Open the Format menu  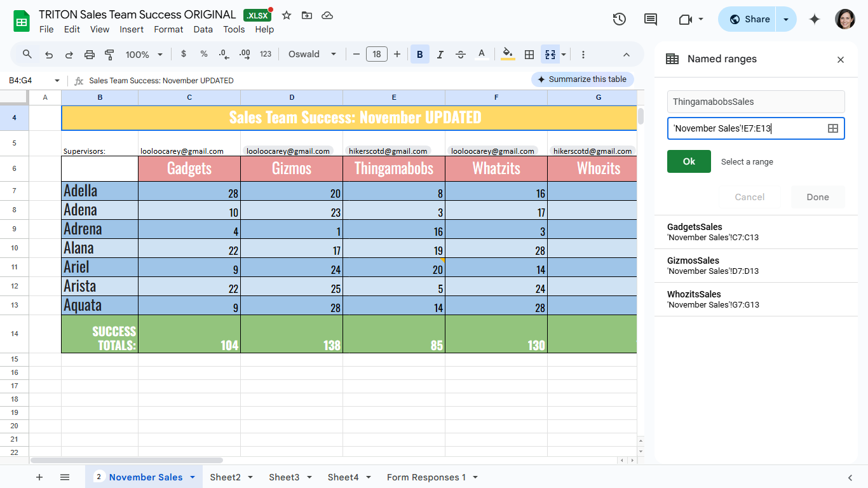coord(168,29)
